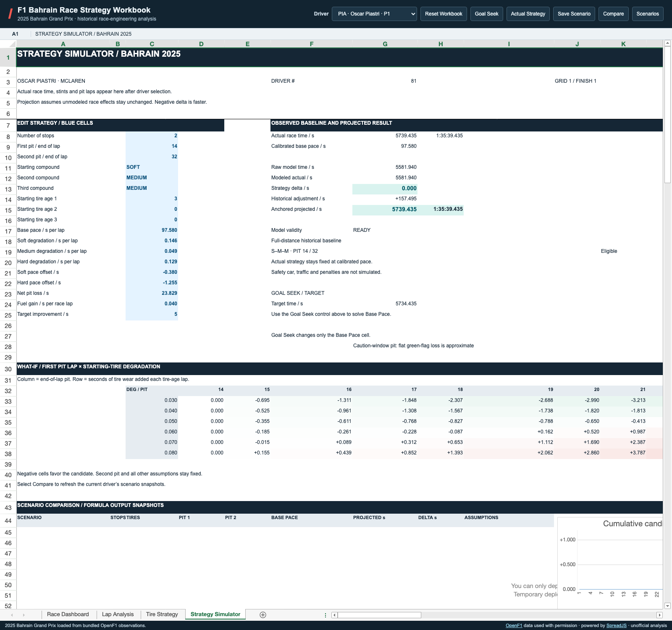672x630 pixels.
Task: Click the tab strip resize dots
Action: 325,615
